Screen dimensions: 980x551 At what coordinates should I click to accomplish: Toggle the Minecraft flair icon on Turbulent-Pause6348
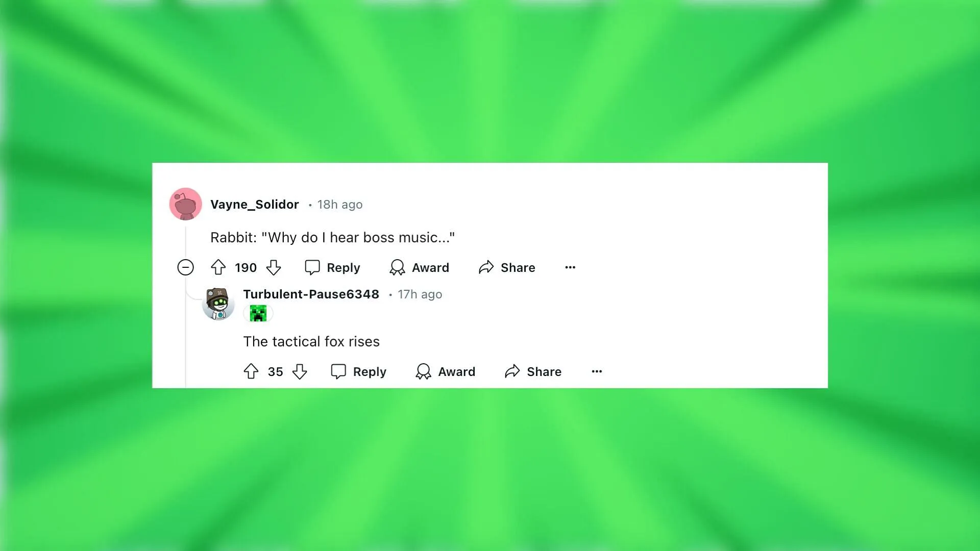(258, 314)
